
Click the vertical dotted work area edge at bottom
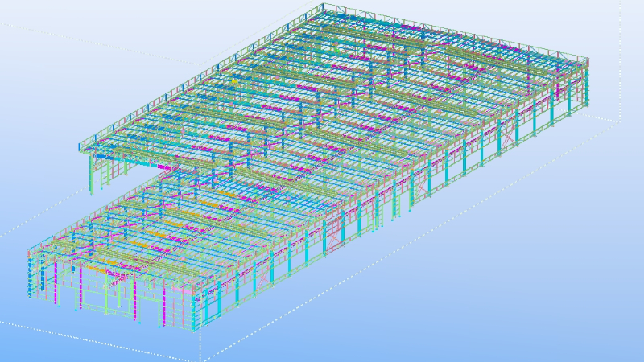point(200,344)
